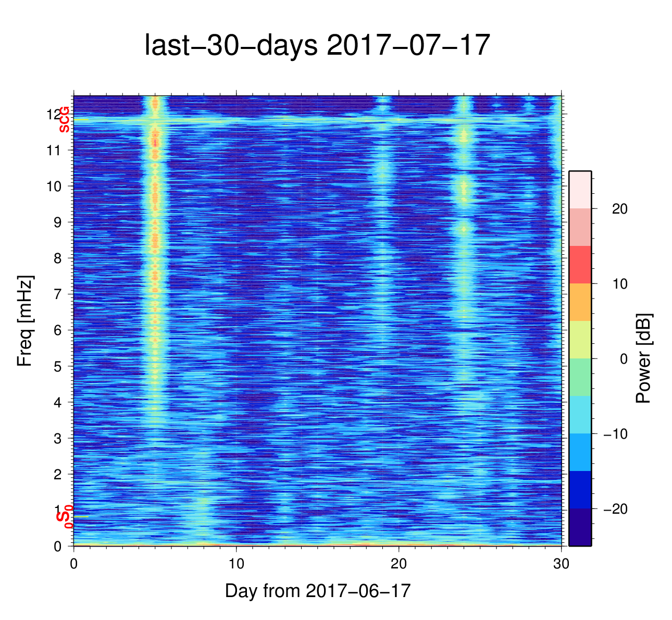Click the strong vertical band near day 5
This screenshot has height=620, width=672.
[x=155, y=261]
